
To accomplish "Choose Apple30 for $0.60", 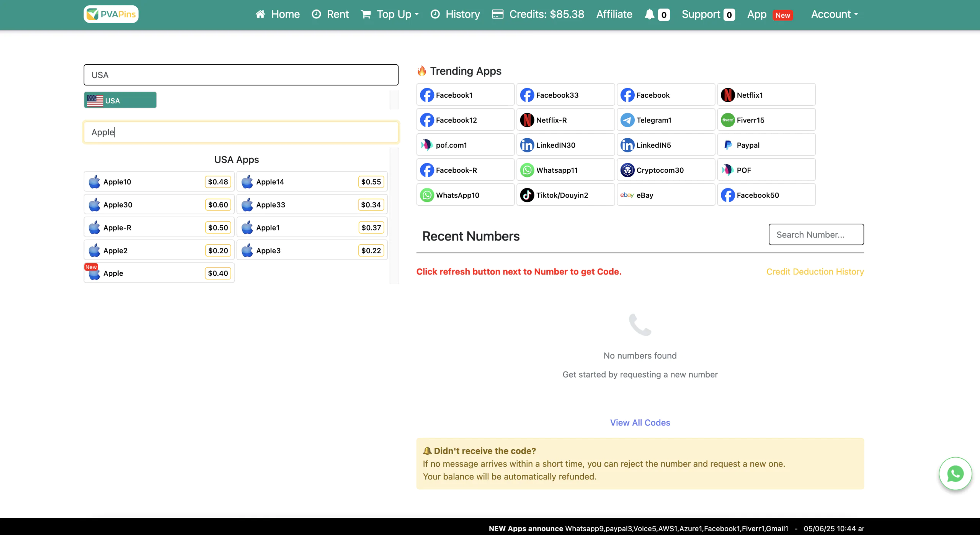I will tap(159, 205).
